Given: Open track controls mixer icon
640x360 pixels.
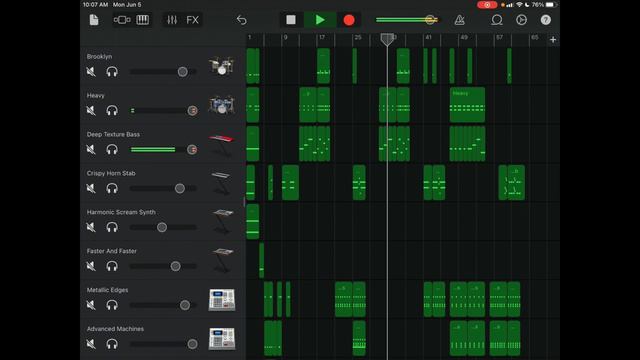Looking at the screenshot, I should point(172,20).
